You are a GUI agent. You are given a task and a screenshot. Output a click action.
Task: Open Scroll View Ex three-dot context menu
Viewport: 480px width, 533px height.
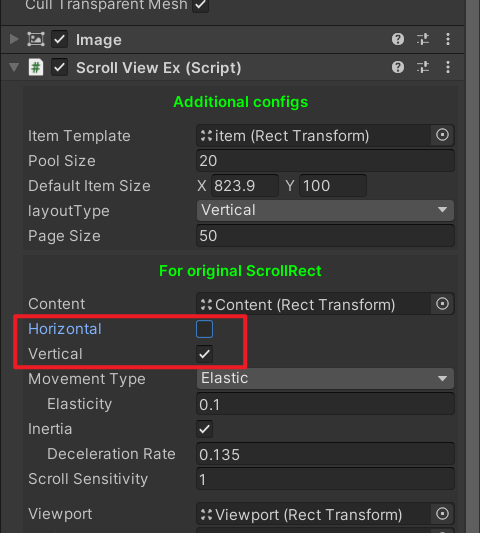[x=448, y=67]
